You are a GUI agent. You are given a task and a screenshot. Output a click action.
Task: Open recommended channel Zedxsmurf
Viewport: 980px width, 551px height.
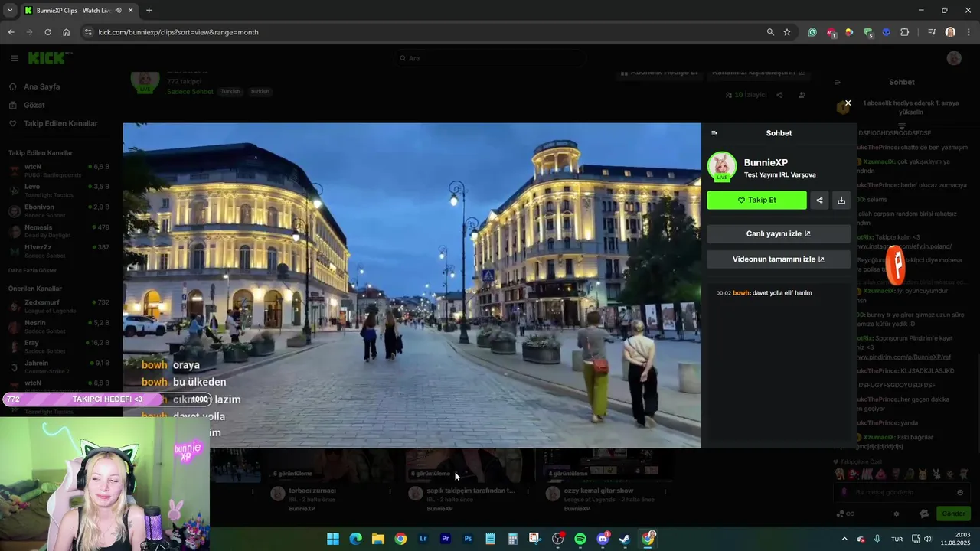pos(60,307)
